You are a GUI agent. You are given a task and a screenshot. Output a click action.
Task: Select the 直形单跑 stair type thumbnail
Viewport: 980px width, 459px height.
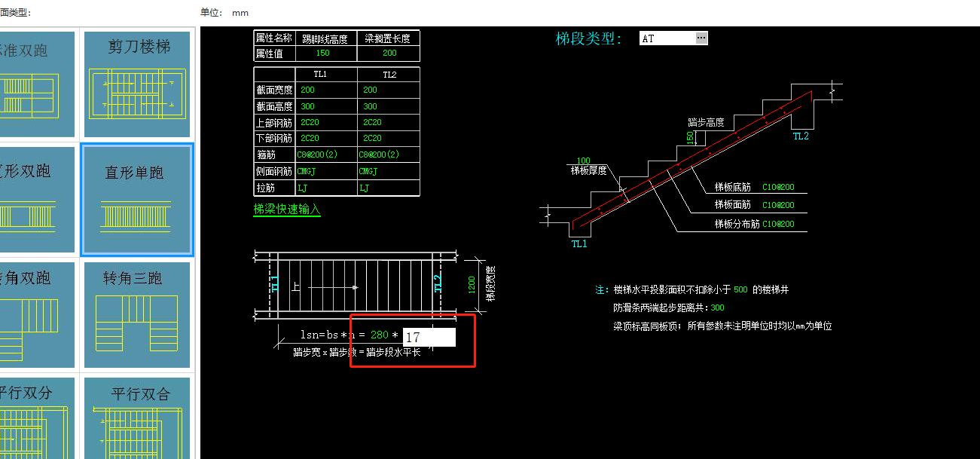coord(137,200)
